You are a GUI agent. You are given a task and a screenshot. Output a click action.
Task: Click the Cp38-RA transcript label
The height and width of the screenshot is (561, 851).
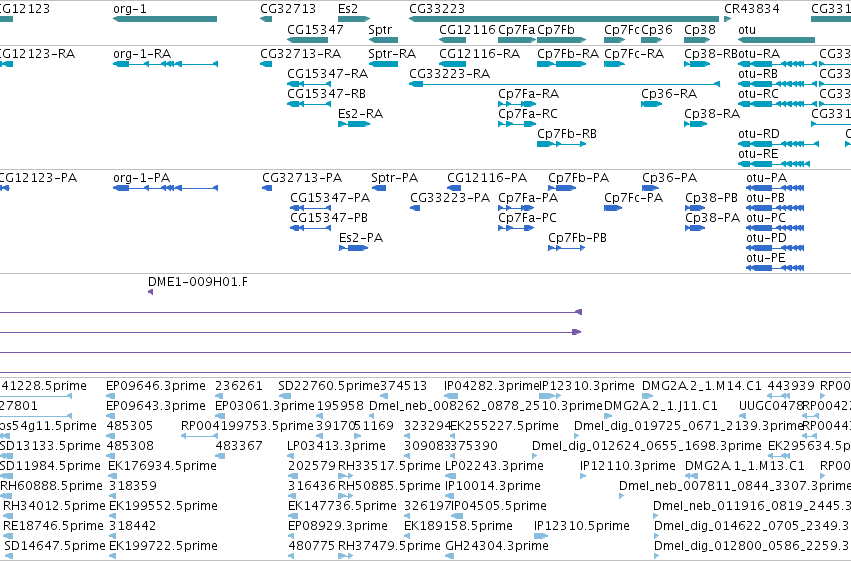click(x=712, y=113)
